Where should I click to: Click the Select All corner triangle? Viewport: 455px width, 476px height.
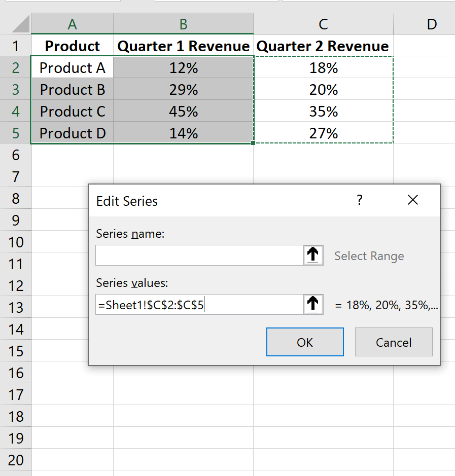21,24
